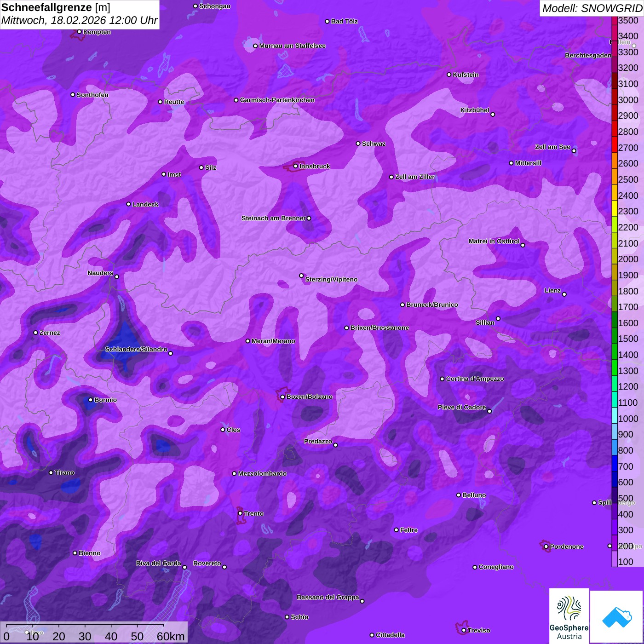Click the 2000 legend value

tap(628, 259)
